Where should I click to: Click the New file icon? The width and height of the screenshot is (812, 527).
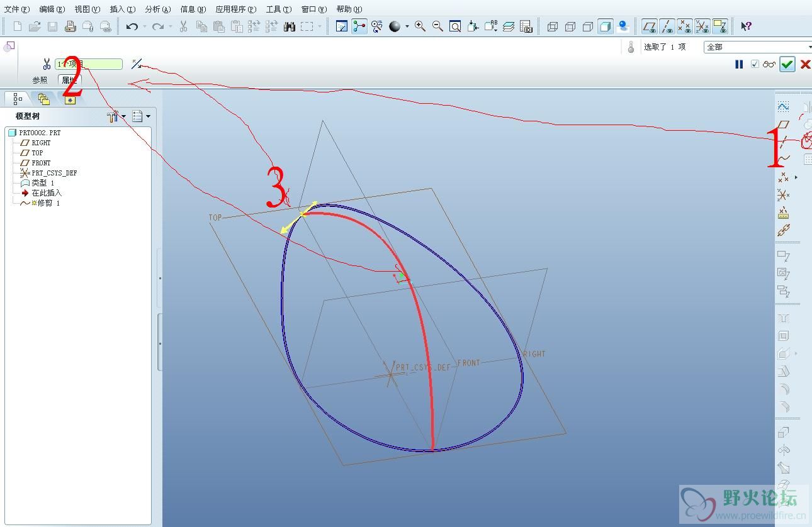point(18,26)
